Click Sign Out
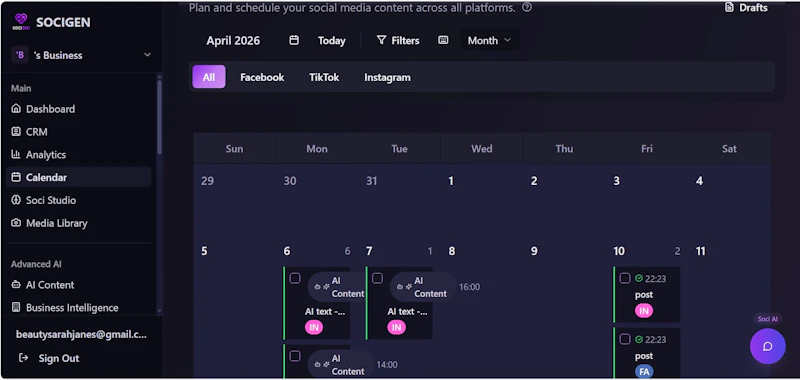This screenshot has width=800, height=380. click(x=49, y=358)
